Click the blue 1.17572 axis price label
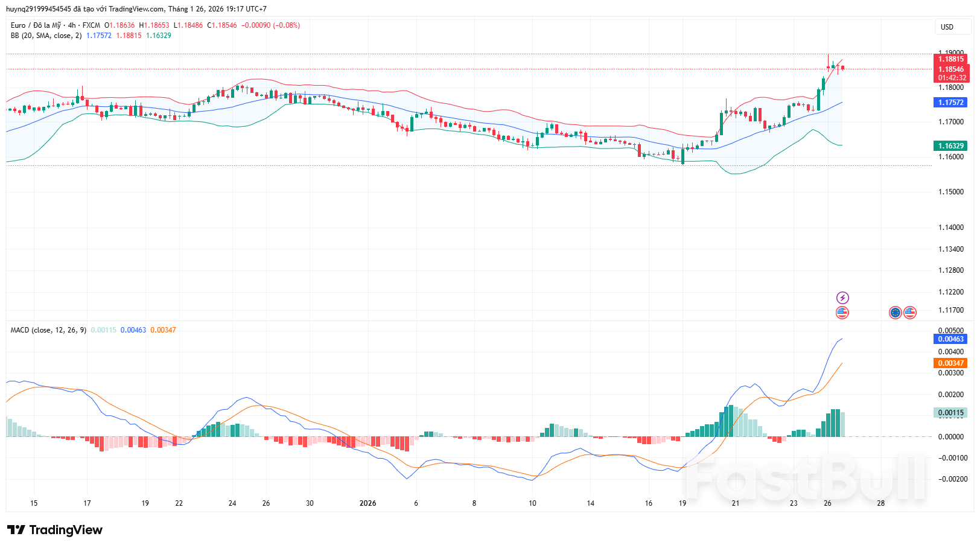 [x=950, y=103]
